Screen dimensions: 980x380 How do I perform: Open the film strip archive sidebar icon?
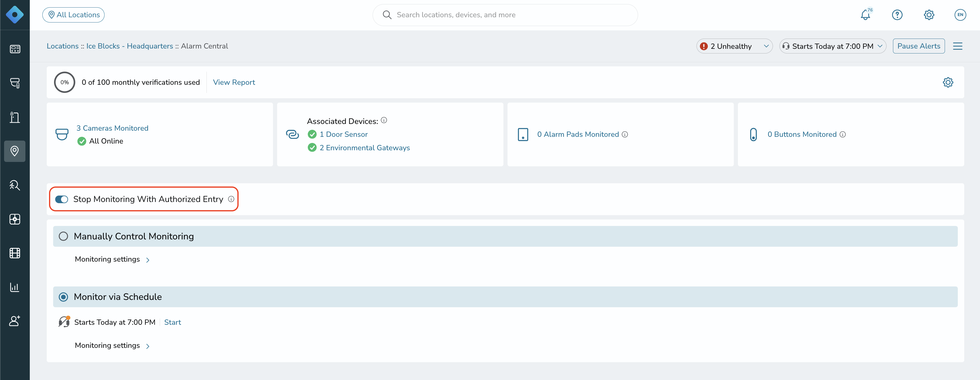pos(15,253)
